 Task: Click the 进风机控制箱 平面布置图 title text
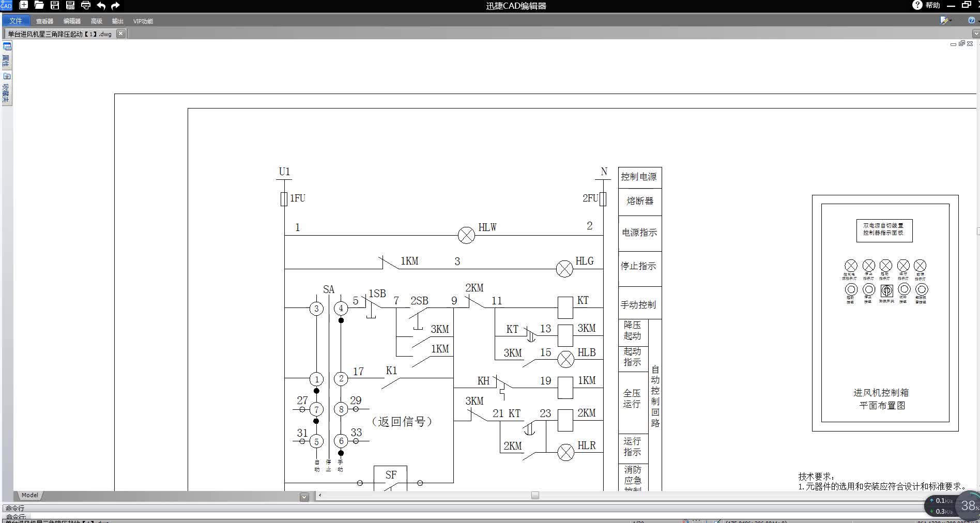(x=881, y=399)
